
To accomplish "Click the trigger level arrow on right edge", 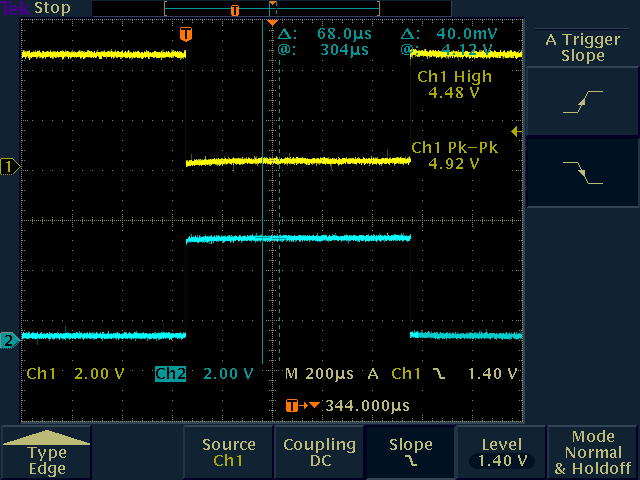I will 516,131.
